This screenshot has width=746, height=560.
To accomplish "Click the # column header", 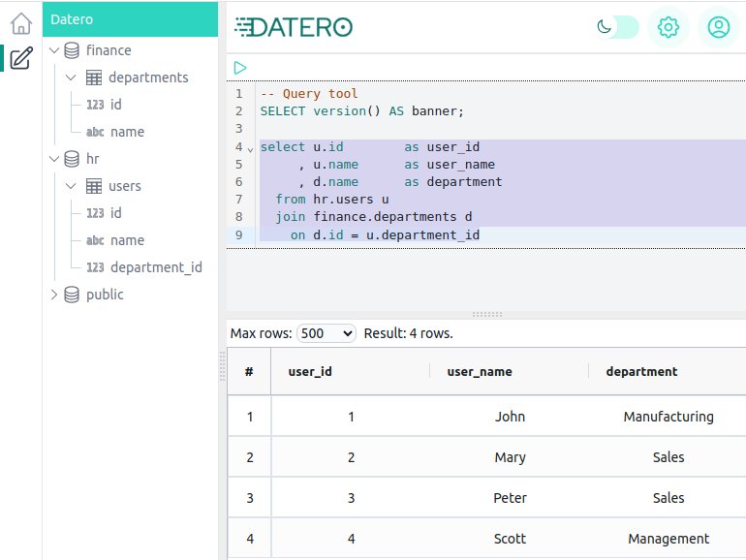I will pyautogui.click(x=249, y=372).
